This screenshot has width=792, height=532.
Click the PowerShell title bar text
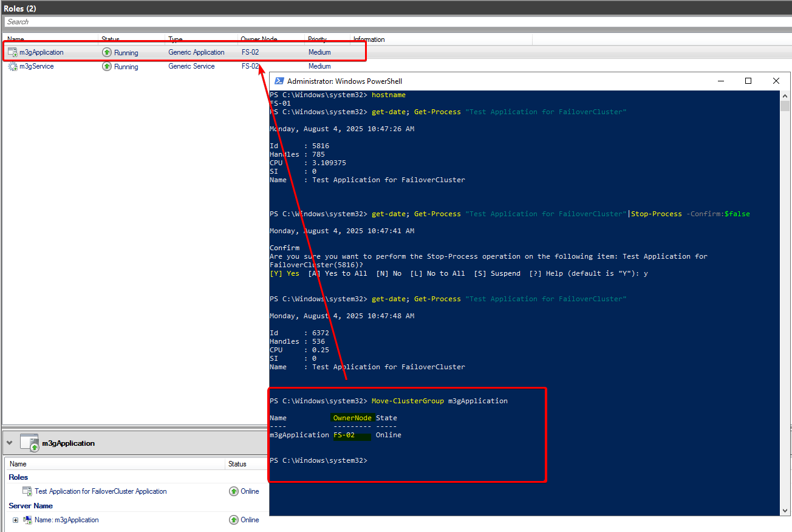pos(344,81)
